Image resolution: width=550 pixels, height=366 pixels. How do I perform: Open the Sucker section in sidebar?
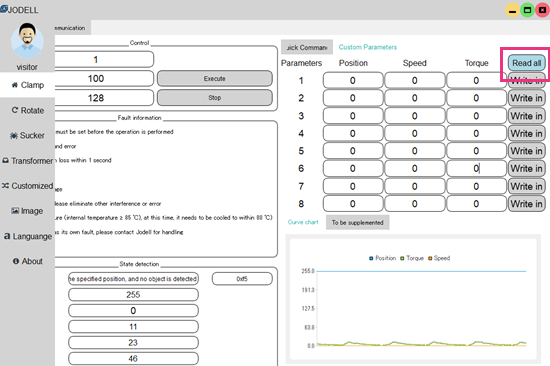27,135
